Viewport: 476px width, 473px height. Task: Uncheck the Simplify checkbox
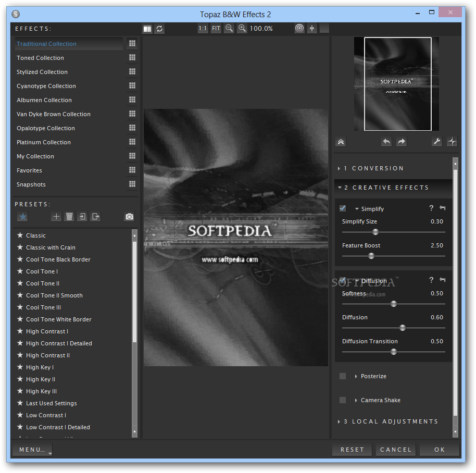[343, 208]
